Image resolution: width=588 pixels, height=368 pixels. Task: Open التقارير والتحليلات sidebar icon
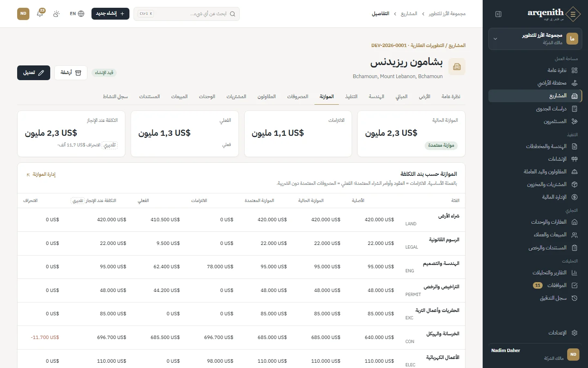(575, 273)
